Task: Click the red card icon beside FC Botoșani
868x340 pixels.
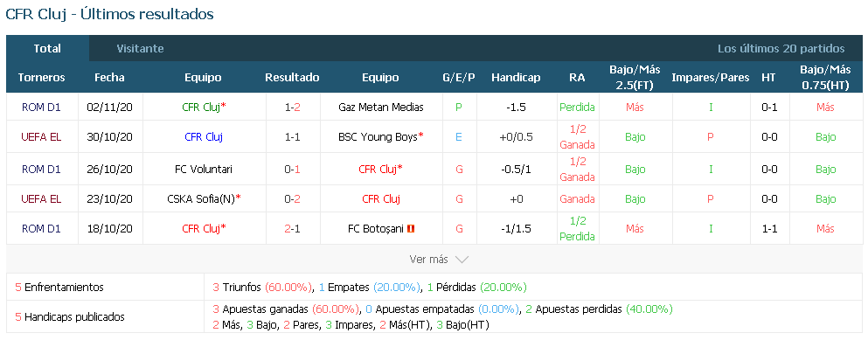Action: [x=412, y=228]
